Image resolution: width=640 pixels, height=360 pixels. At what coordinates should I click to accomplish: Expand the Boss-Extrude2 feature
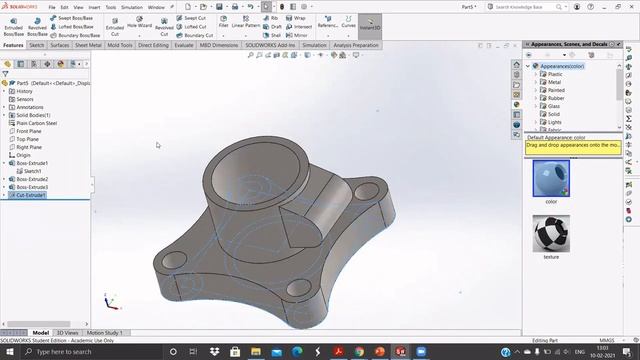click(4, 179)
